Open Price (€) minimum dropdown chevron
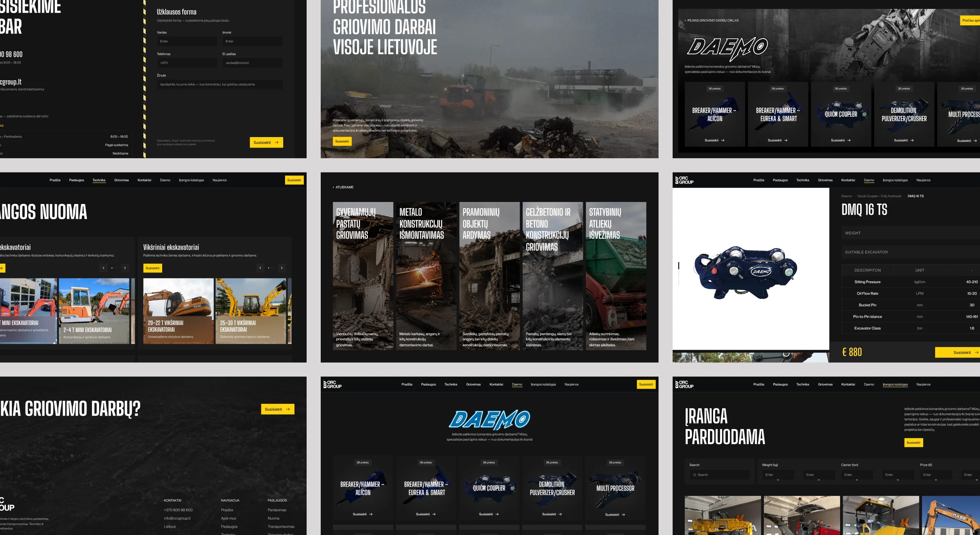Viewport: 980px width, 535px height. coord(936,480)
